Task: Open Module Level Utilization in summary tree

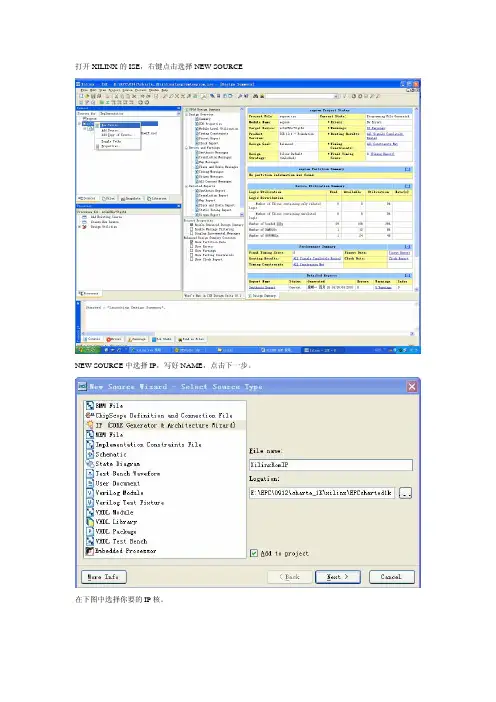Action: click(x=218, y=128)
